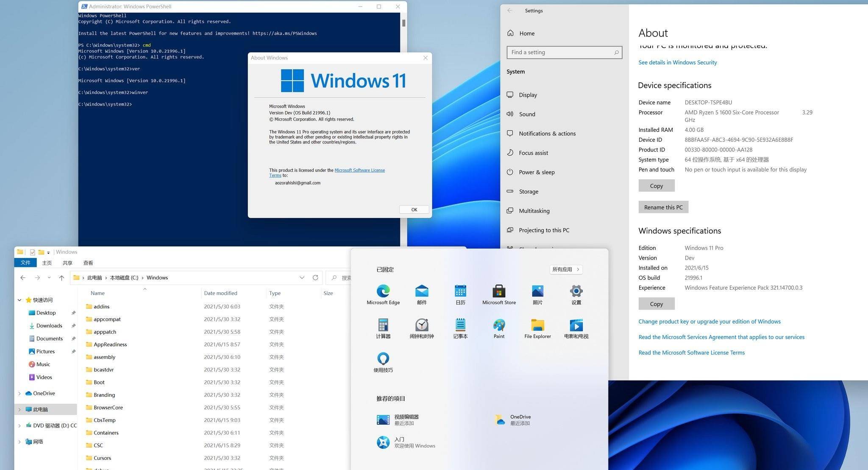The height and width of the screenshot is (470, 868).
Task: Open the address bar history dropdown
Action: point(302,277)
